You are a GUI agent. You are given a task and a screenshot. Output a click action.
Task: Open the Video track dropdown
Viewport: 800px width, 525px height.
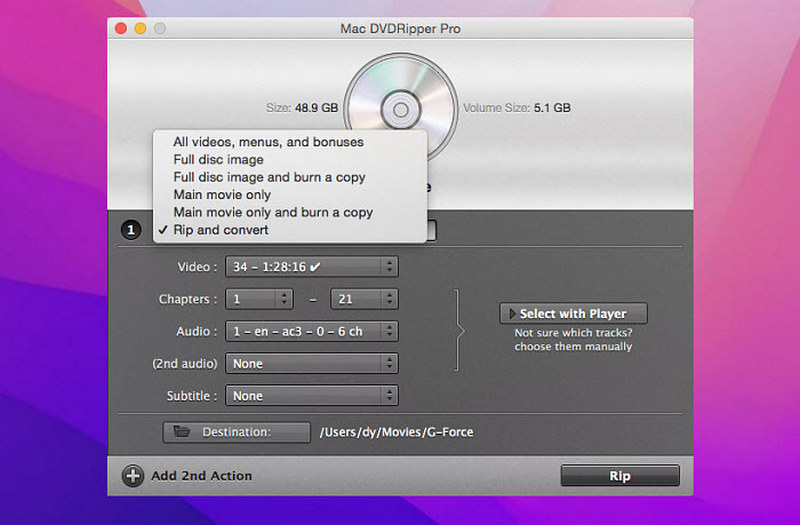(x=311, y=267)
